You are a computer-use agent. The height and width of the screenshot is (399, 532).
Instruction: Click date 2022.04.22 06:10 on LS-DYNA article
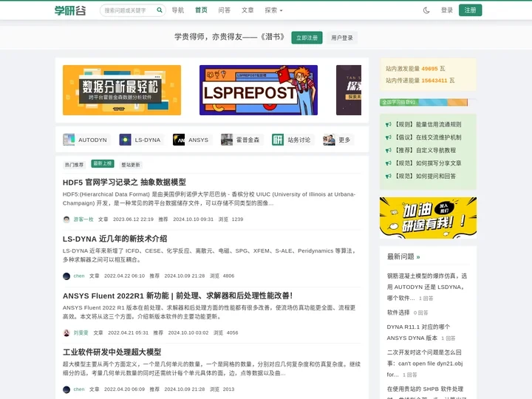[125, 276]
